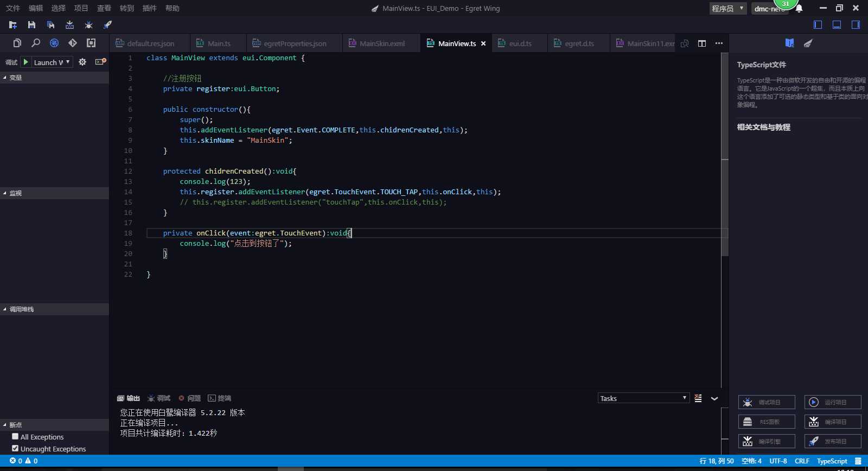Screen dimensions: 868x471
Task: Open the debug console icon
Action: [100, 62]
